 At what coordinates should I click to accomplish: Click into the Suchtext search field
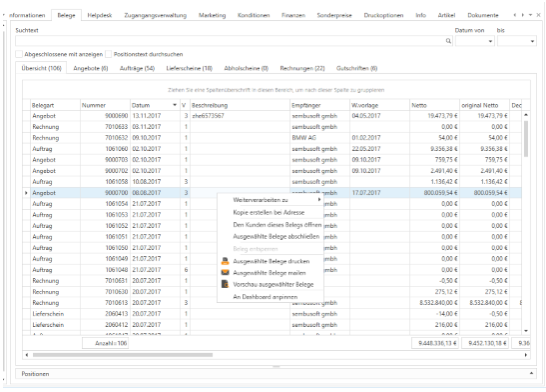click(x=230, y=41)
